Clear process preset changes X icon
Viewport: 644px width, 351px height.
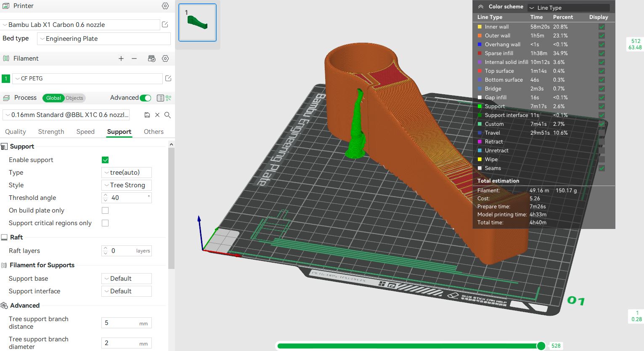[x=157, y=115]
